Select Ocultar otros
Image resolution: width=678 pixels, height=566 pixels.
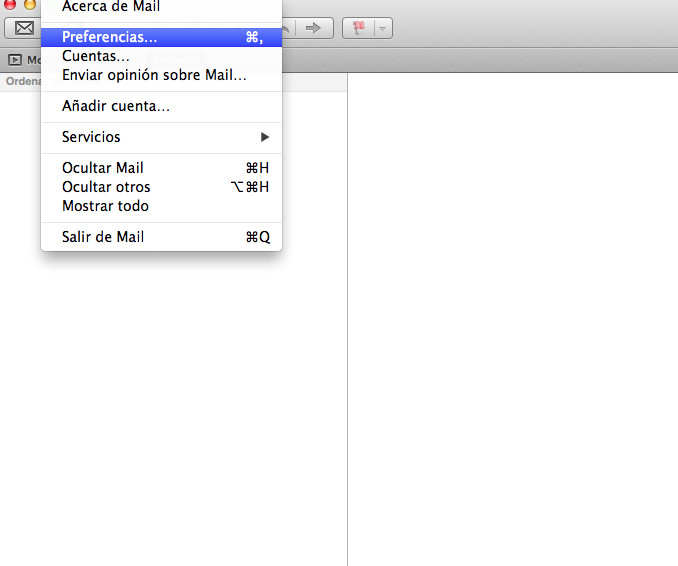(106, 187)
